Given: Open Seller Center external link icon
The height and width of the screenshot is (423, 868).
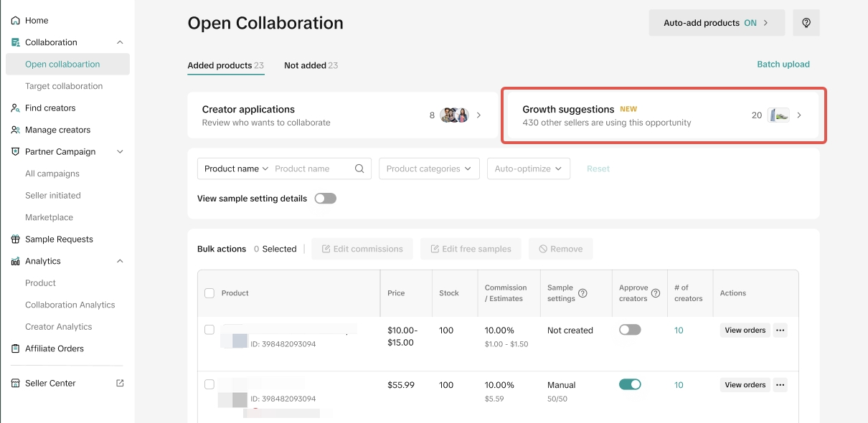Looking at the screenshot, I should [120, 384].
